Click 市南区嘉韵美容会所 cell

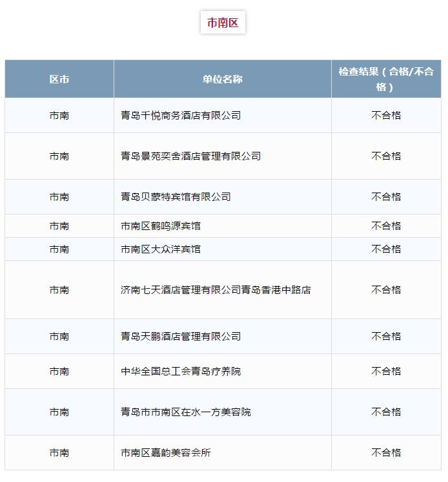click(223, 452)
